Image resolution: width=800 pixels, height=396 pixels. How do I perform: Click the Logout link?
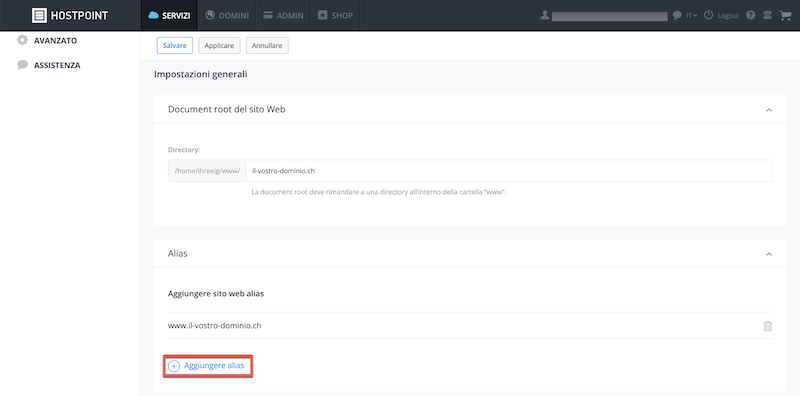pos(728,16)
